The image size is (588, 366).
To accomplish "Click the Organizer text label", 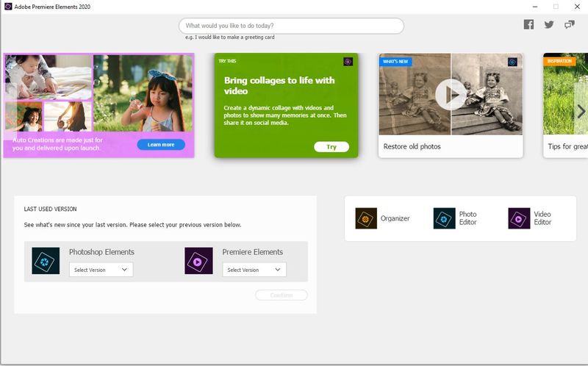I will [395, 218].
